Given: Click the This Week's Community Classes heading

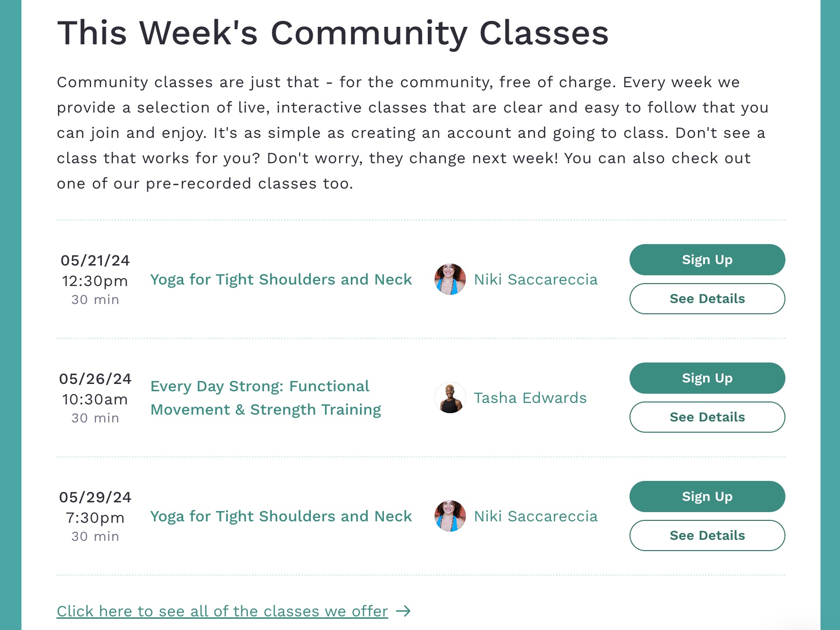Looking at the screenshot, I should pyautogui.click(x=333, y=33).
